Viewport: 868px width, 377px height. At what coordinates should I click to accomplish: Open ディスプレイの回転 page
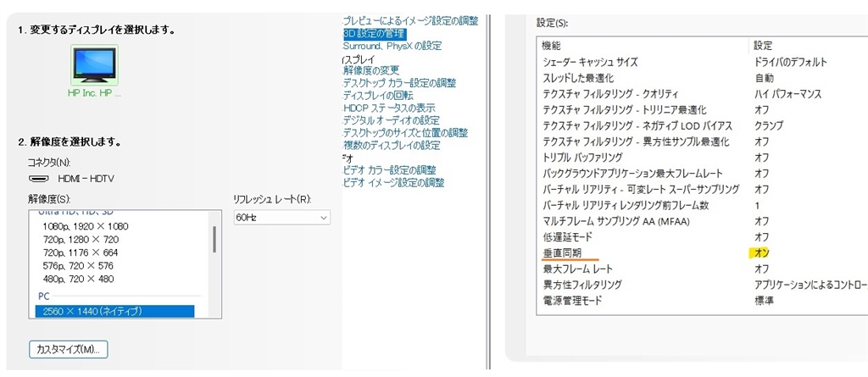point(378,95)
